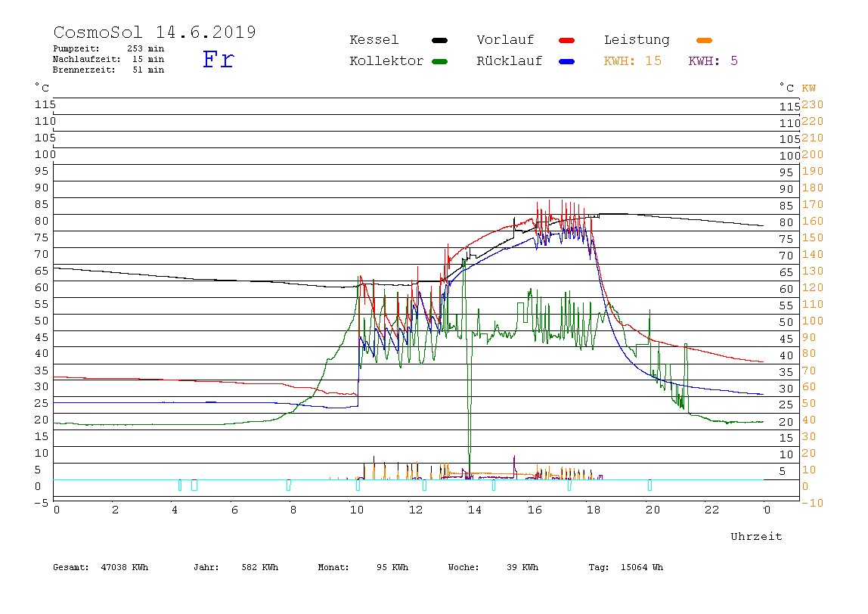Image resolution: width=868 pixels, height=614 pixels.
Task: Select the orange "170" KW axis label
Action: pyautogui.click(x=812, y=204)
